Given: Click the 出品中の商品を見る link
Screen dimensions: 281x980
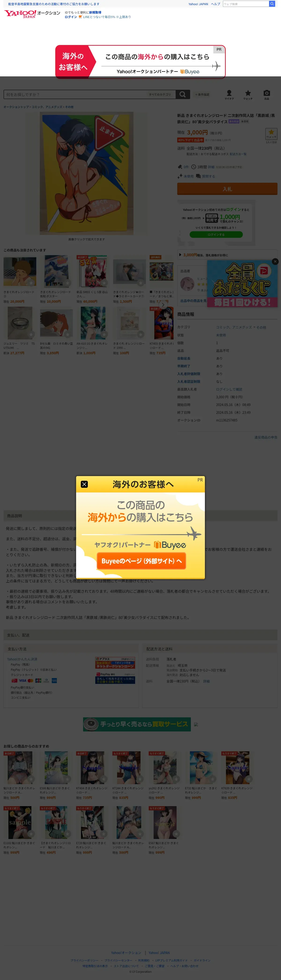Looking at the screenshot, I should click(194, 301).
